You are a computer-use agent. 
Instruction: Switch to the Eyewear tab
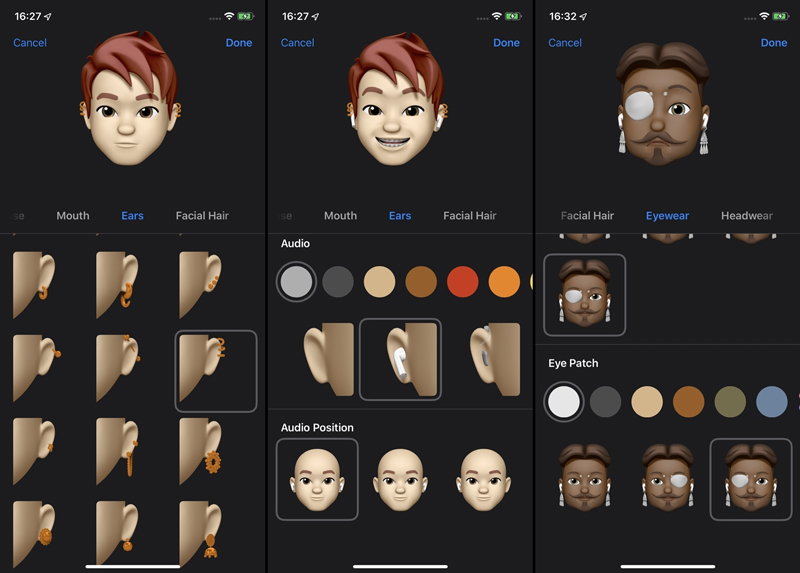point(667,216)
